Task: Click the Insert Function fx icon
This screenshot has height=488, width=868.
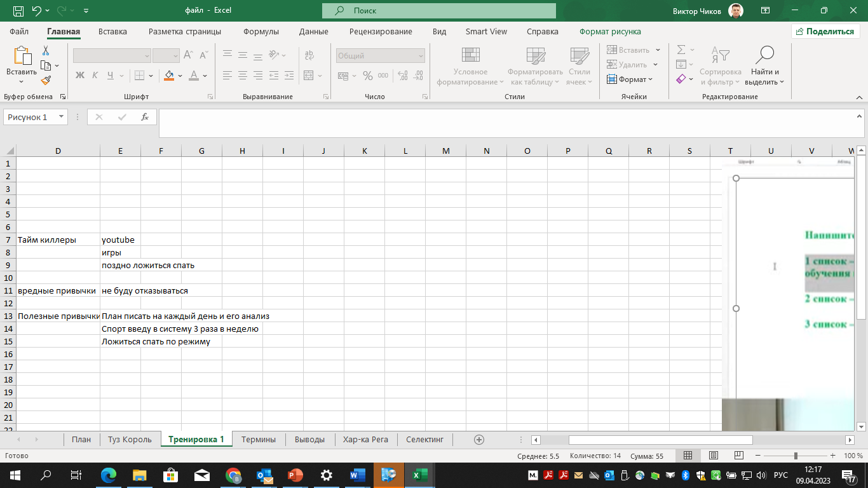Action: [145, 117]
